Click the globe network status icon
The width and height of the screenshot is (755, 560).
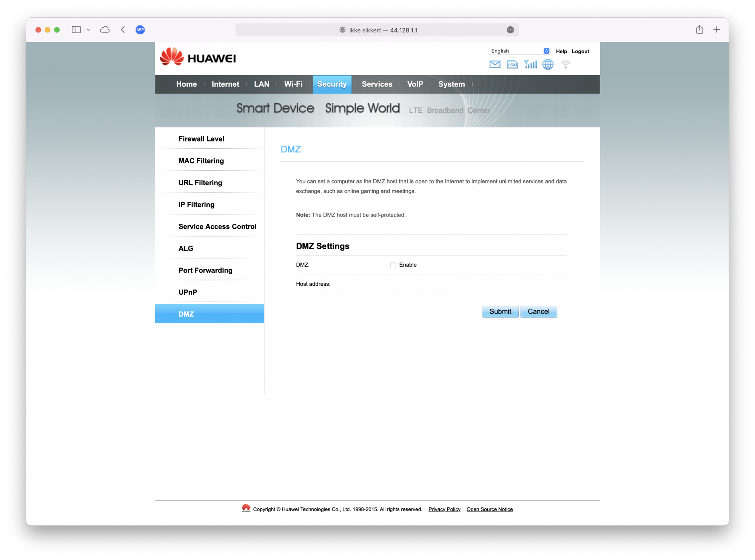(548, 65)
